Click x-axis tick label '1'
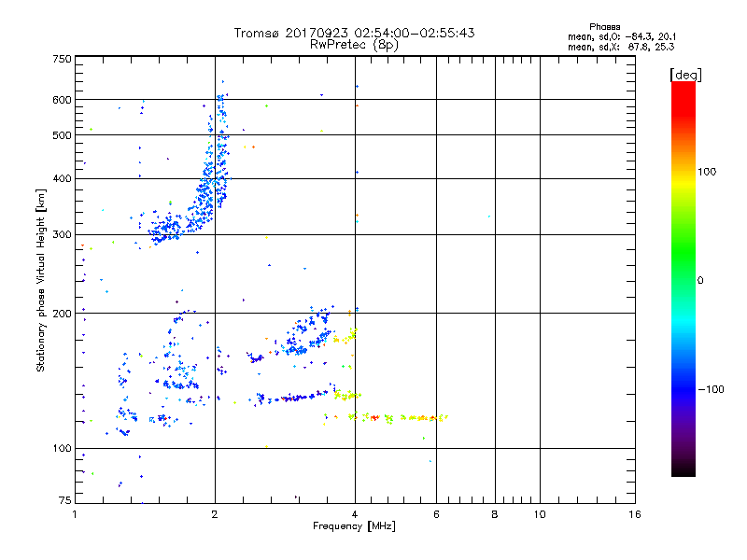The image size is (747, 560). (75, 514)
